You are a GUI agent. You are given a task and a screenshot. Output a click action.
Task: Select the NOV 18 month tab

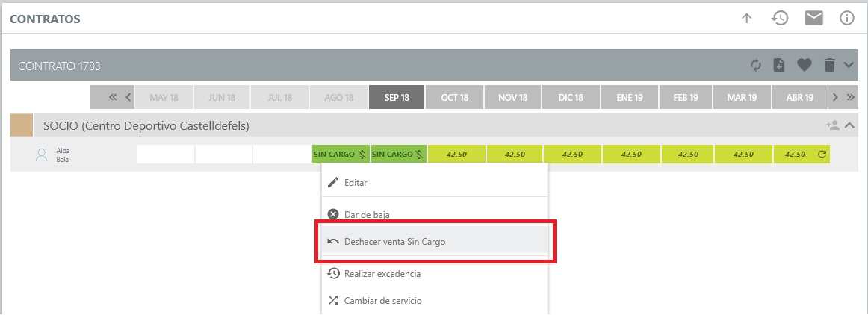click(512, 97)
